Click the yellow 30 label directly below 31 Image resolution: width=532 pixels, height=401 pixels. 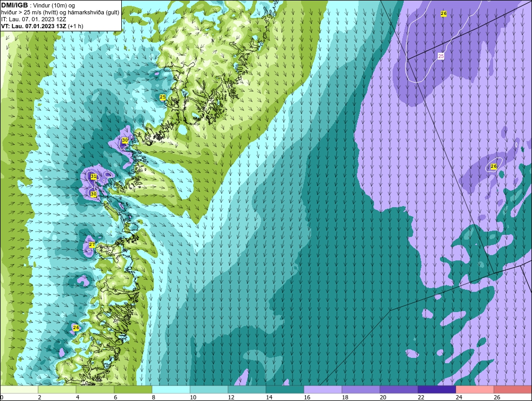(94, 194)
